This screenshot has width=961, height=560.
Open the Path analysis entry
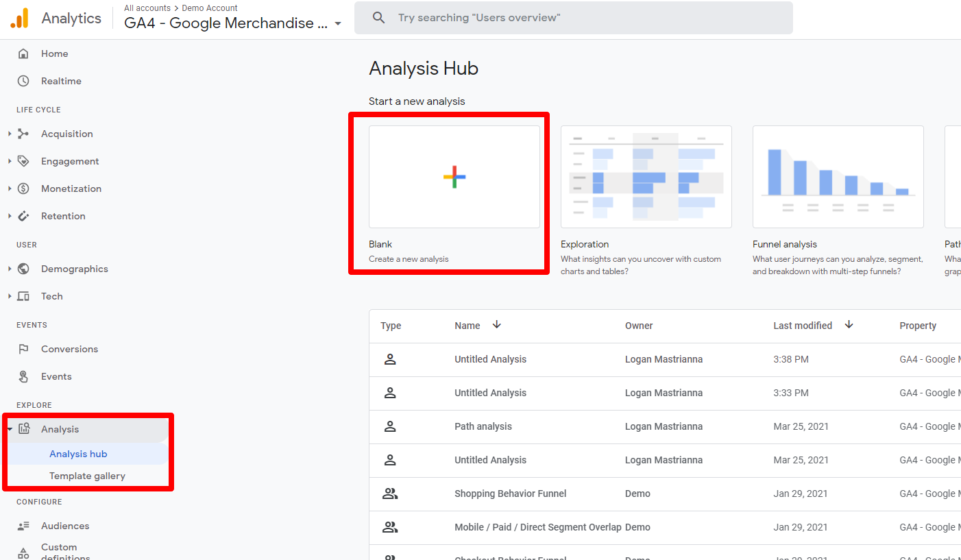click(x=483, y=426)
